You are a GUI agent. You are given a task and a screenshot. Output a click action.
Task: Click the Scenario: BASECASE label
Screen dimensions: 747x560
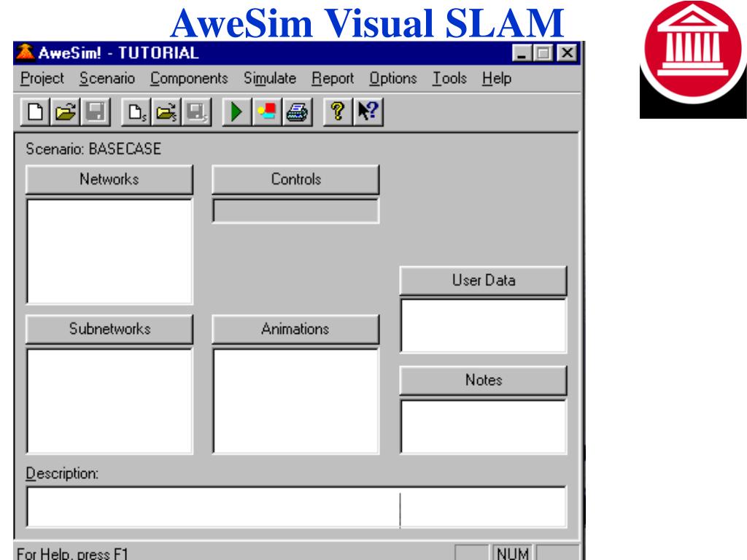[x=93, y=149]
